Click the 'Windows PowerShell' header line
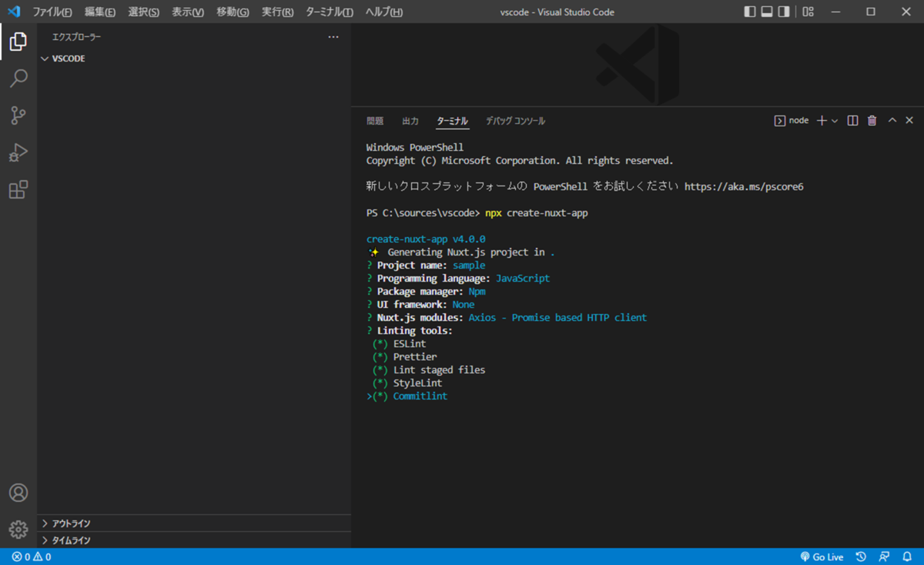This screenshot has height=565, width=924. pyautogui.click(x=415, y=148)
